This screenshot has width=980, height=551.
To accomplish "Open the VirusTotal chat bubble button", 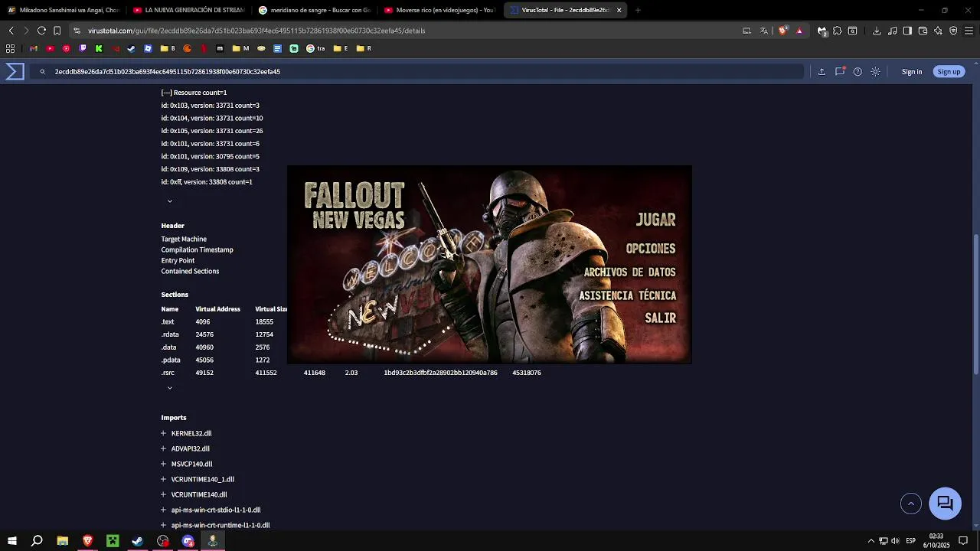I will (x=945, y=503).
